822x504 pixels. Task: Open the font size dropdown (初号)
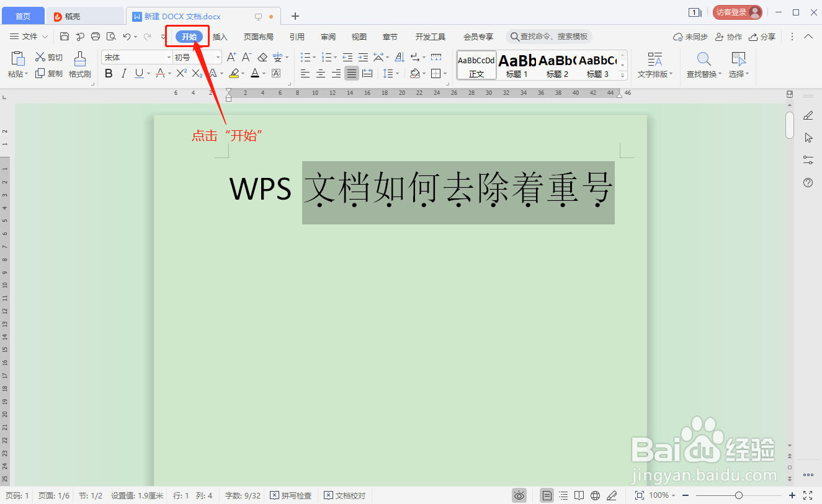(218, 57)
